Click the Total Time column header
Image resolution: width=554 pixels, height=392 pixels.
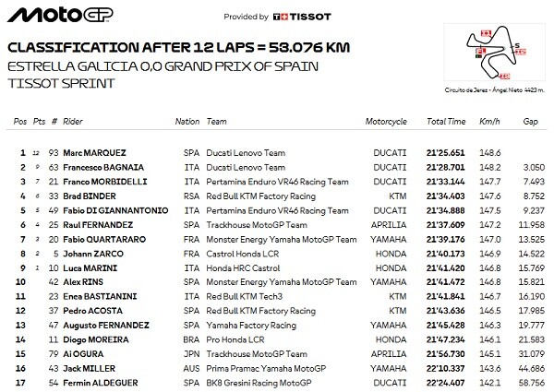444,121
